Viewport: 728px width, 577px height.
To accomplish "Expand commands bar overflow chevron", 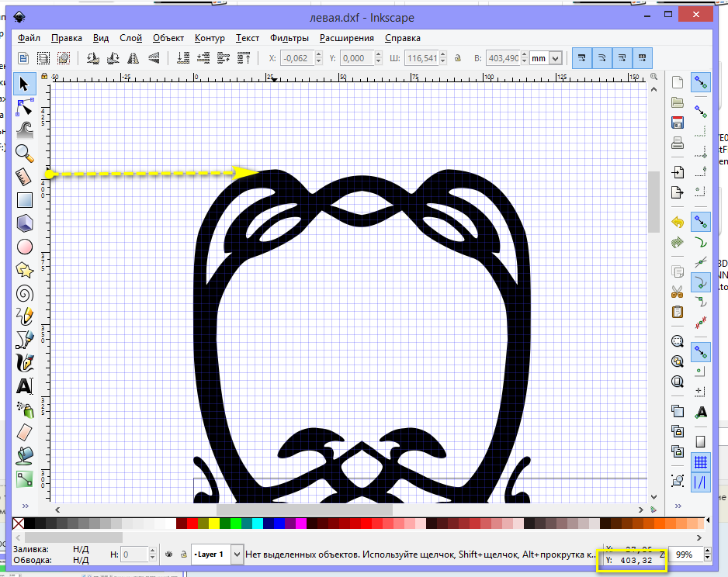I will 678,506.
